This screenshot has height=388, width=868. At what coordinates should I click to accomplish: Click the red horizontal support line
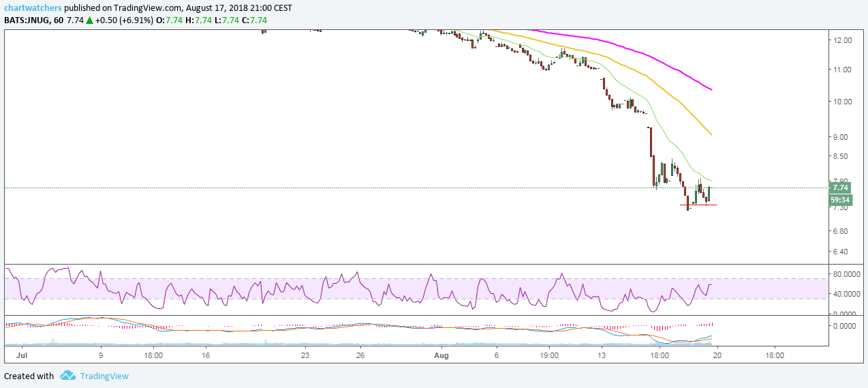point(698,205)
